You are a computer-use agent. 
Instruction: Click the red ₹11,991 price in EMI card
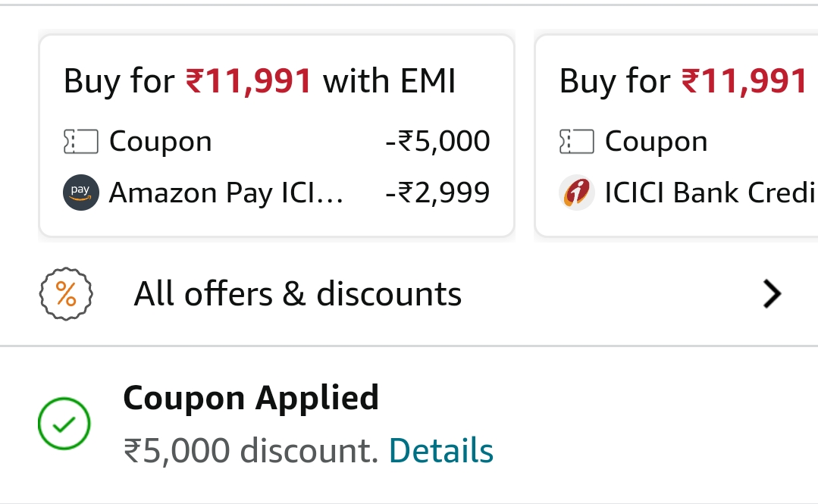click(x=249, y=81)
